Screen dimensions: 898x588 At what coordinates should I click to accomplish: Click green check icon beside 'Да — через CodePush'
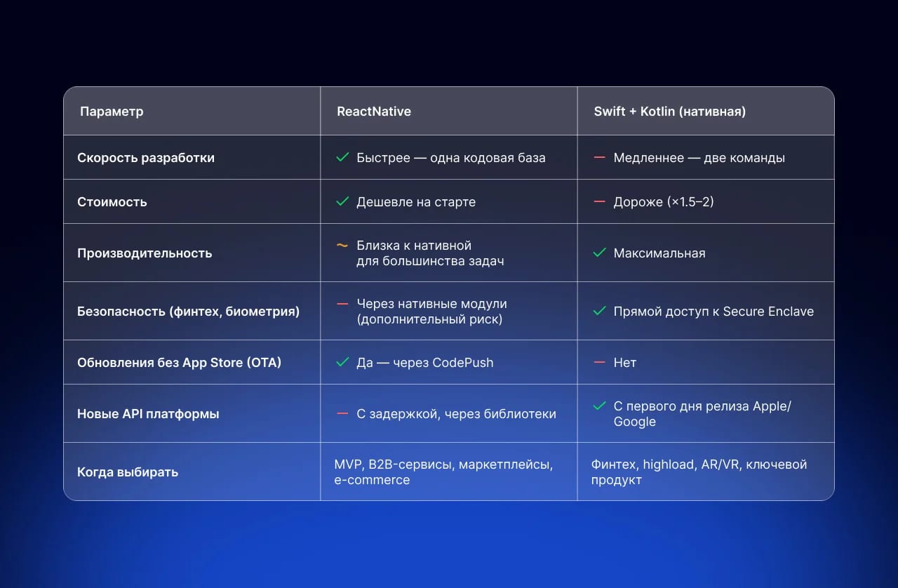(342, 362)
